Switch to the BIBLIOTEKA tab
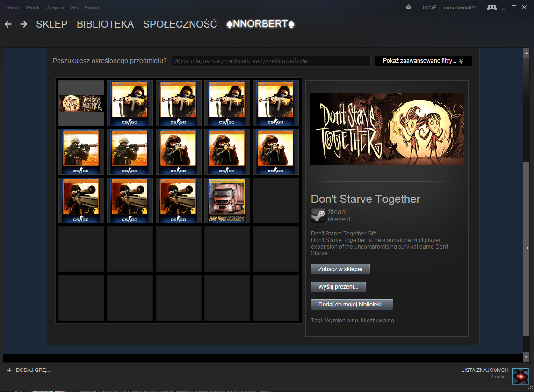Viewport: 534px width, 392px height. tap(105, 24)
